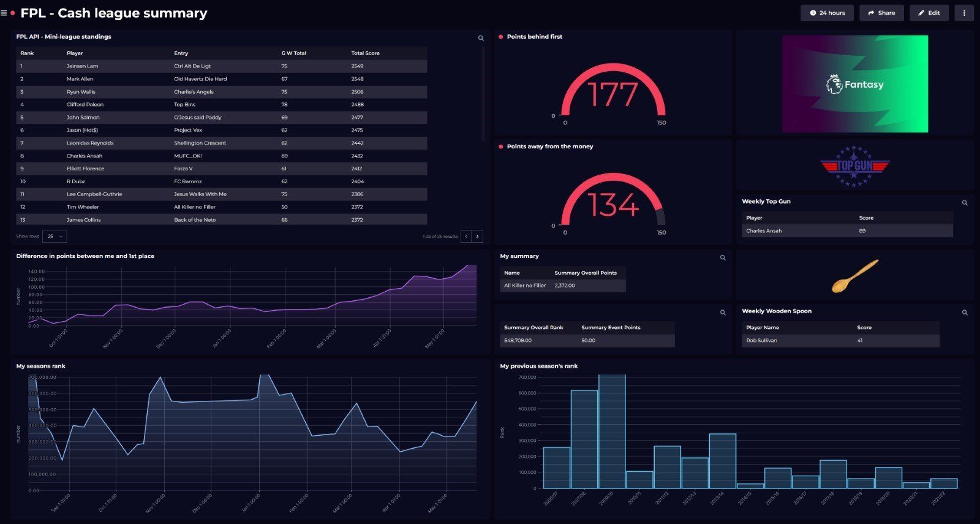Open the 24 hours time range selector
This screenshot has width=980, height=524.
point(827,13)
